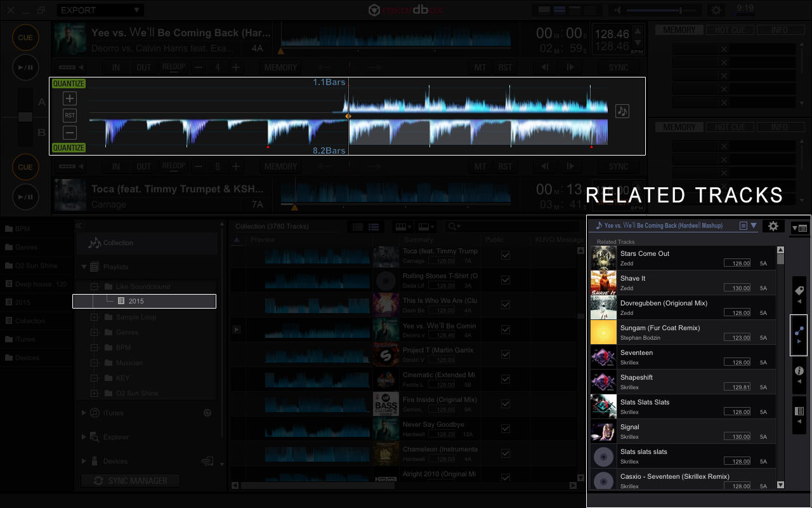Open deck B HOT CUE tab
Screen dimensions: 812x508
click(730, 127)
